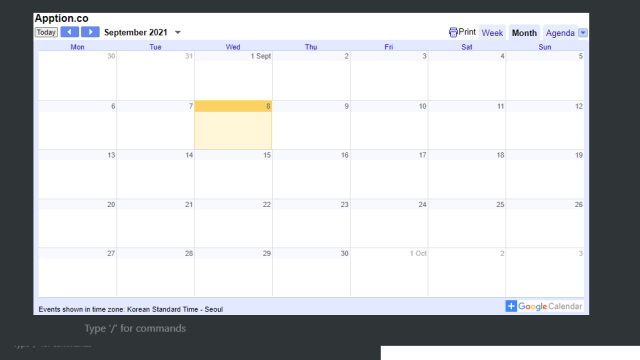Click the date 17 on Friday
This screenshot has height=360, width=640.
[x=422, y=155]
